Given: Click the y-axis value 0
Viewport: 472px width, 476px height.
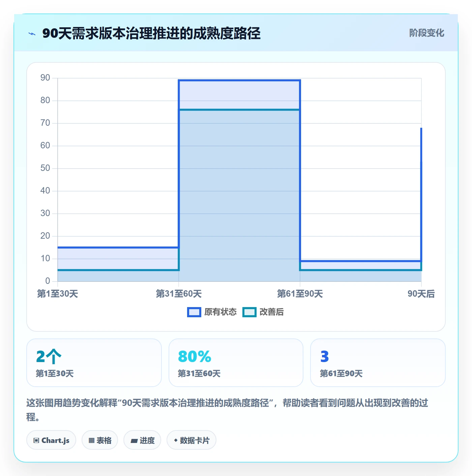Looking at the screenshot, I should coord(48,281).
